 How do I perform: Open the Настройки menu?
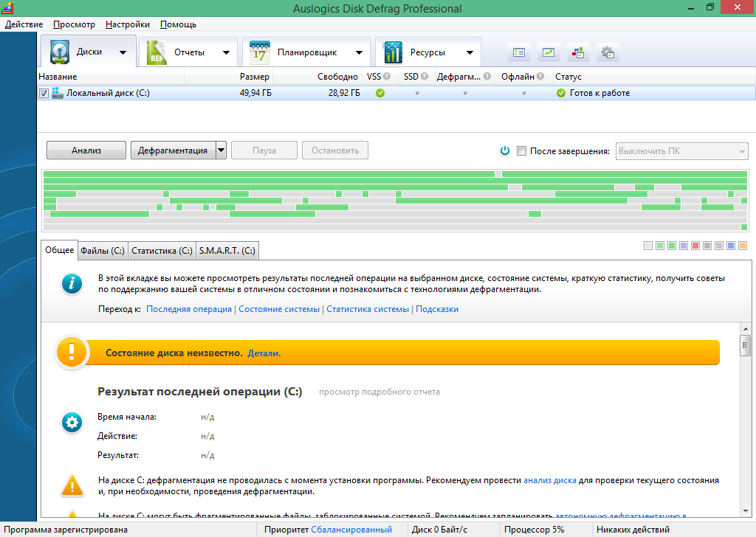[x=126, y=24]
